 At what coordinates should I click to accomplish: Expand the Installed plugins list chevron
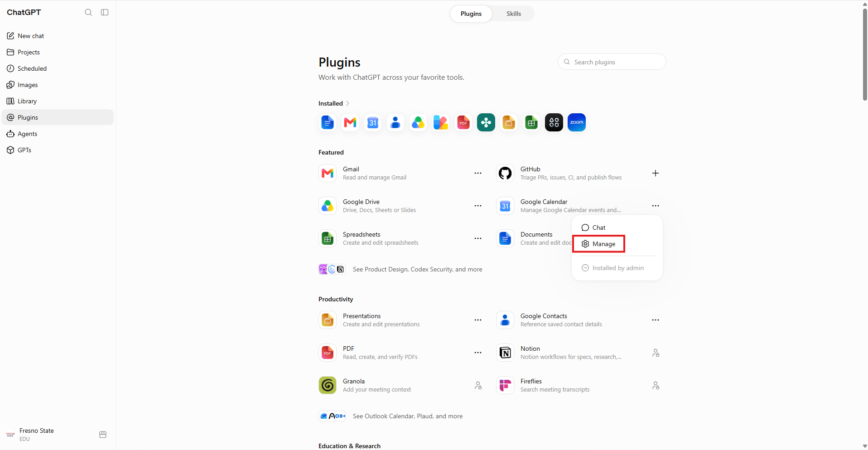point(347,103)
